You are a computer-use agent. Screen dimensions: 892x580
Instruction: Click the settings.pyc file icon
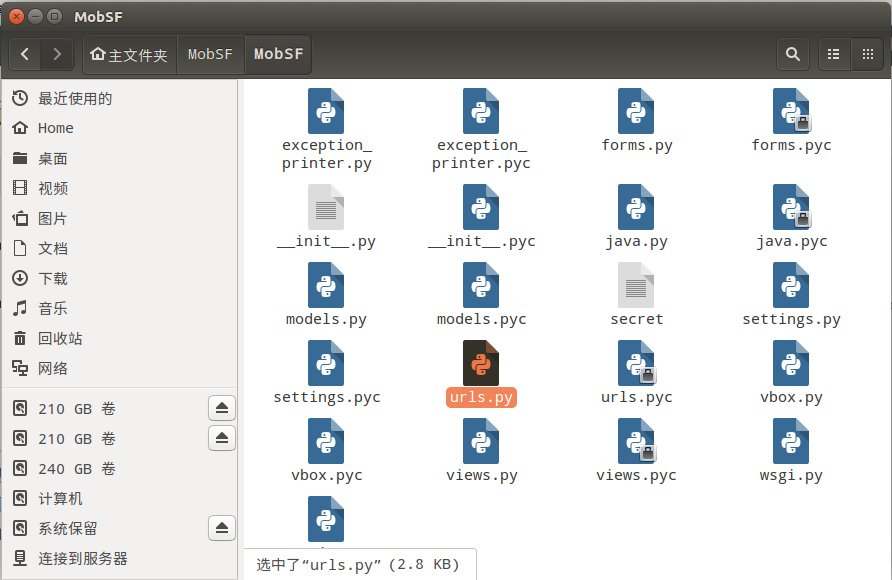coord(326,363)
